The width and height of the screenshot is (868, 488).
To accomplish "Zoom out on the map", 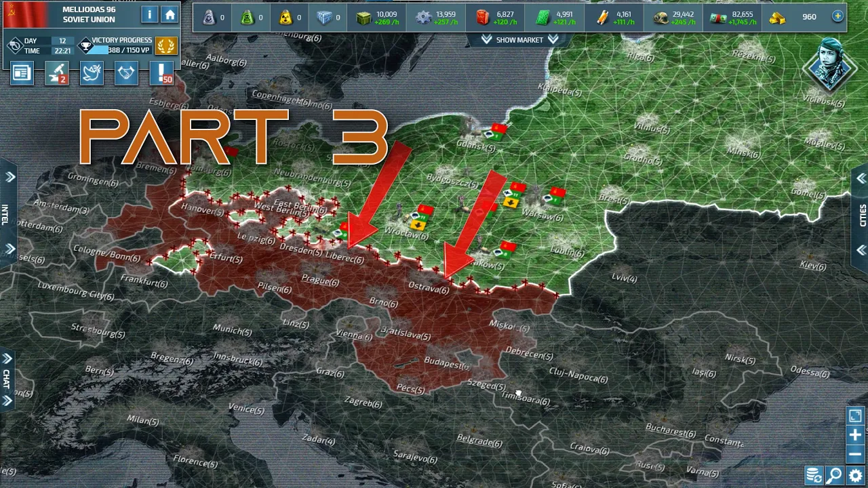I will (855, 454).
